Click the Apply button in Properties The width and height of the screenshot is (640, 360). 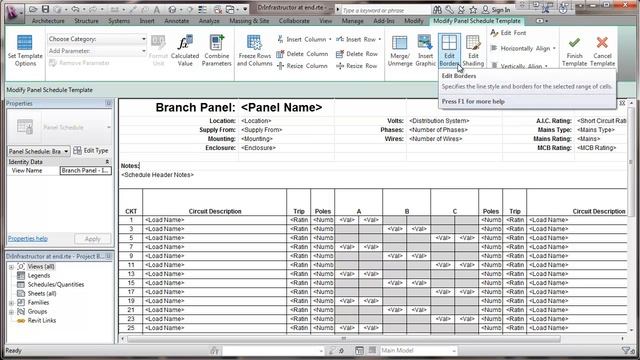92,239
